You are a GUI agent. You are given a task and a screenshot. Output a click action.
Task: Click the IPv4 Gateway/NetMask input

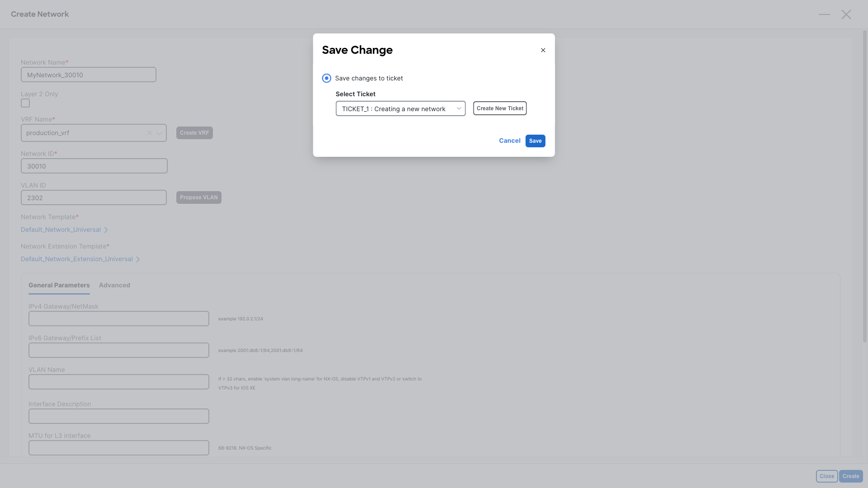tap(119, 319)
